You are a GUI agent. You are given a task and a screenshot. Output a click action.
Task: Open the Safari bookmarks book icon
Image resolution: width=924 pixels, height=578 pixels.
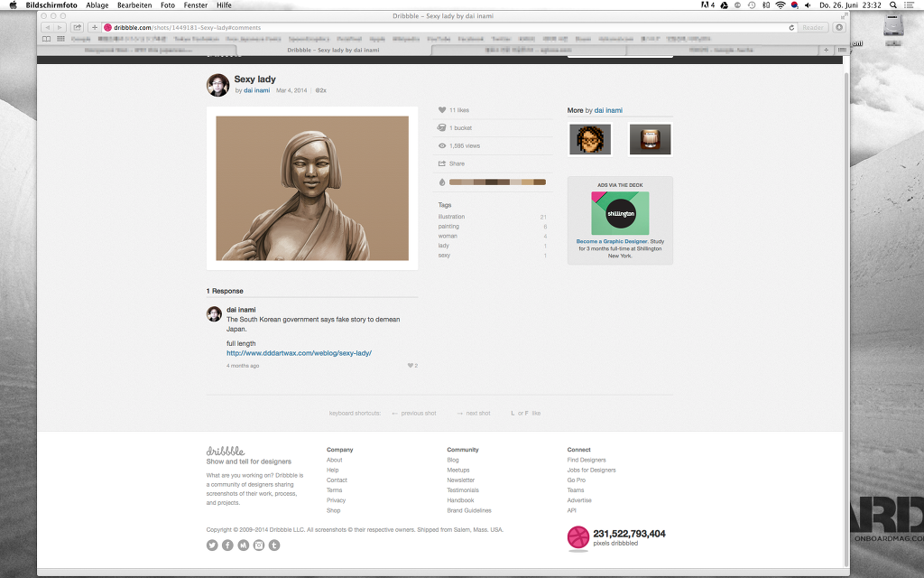tap(47, 39)
